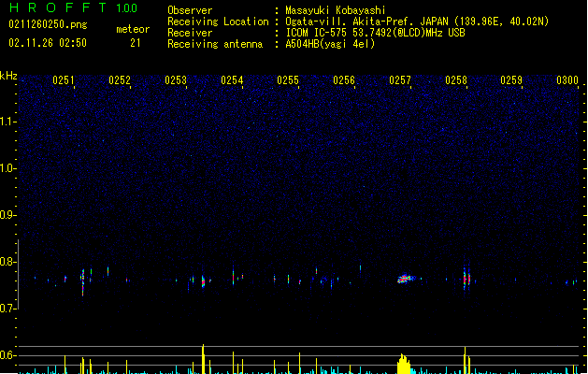Click the 0258 time marker
588x374 pixels.
[x=456, y=80]
